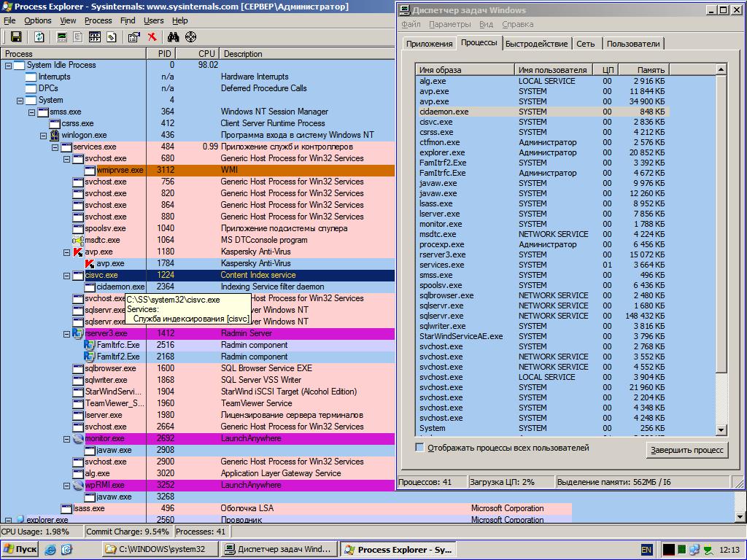Screen dimensions: 747x560
Task: Click Task Manager scrollbar up arrow
Action: pyautogui.click(x=721, y=70)
